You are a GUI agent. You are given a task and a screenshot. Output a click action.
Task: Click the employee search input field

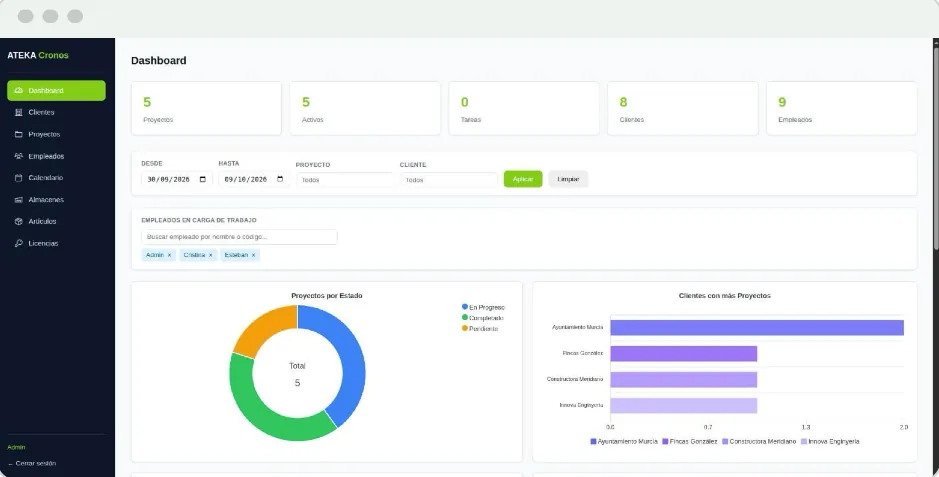point(239,237)
